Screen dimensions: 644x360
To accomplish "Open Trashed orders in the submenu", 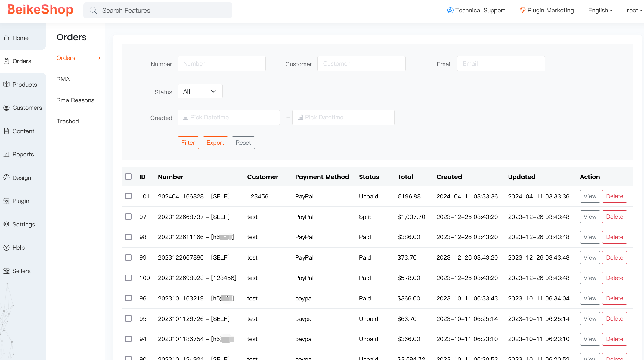I will 68,121.
